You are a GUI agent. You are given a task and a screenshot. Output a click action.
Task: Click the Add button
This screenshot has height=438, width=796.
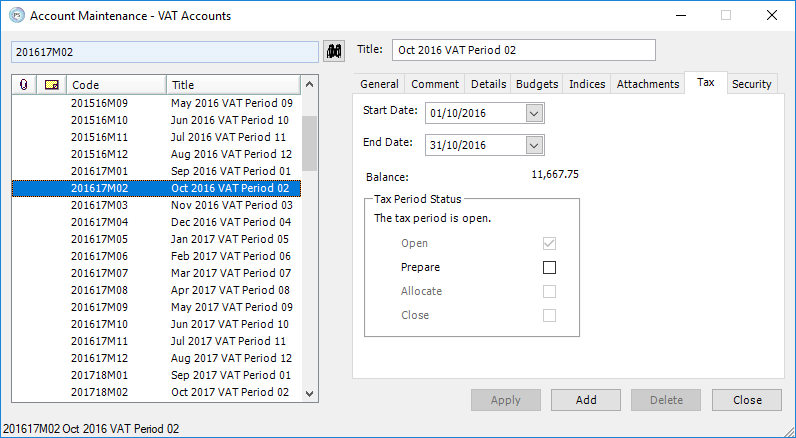(x=586, y=400)
